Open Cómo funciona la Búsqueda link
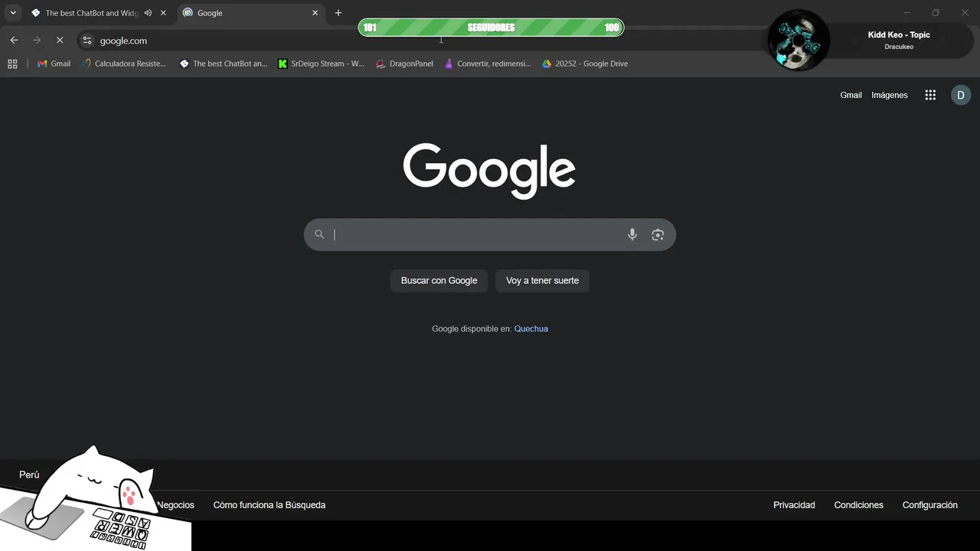Viewport: 980px width, 551px height. (x=269, y=505)
